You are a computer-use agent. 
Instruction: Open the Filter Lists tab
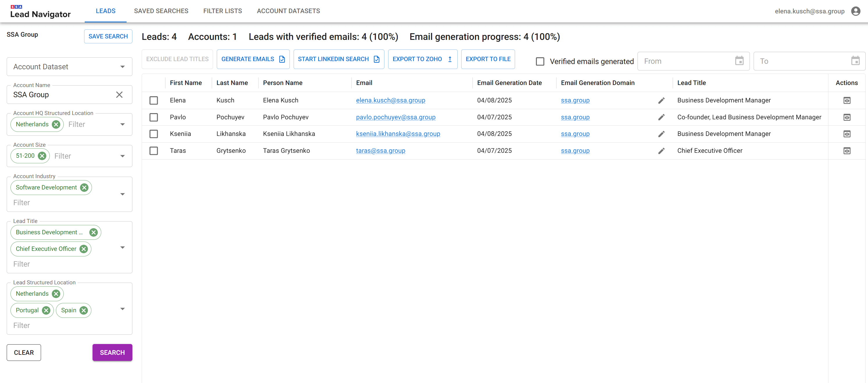tap(222, 11)
